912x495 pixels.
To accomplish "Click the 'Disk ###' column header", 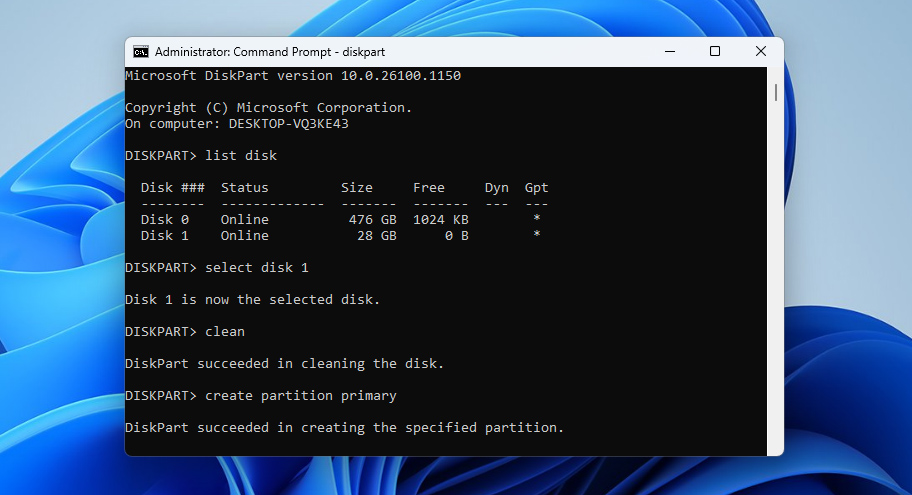I will point(173,188).
